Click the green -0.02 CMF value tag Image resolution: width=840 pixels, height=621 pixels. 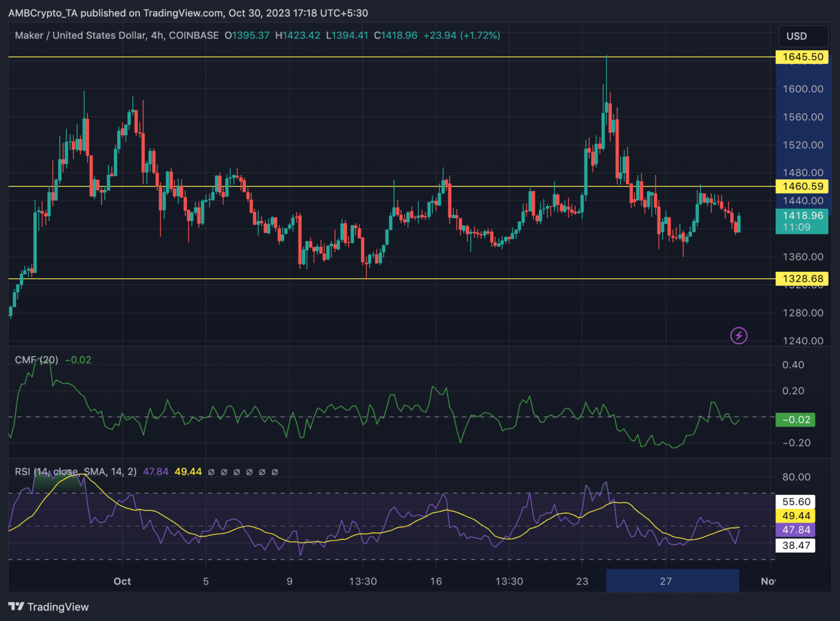point(796,420)
